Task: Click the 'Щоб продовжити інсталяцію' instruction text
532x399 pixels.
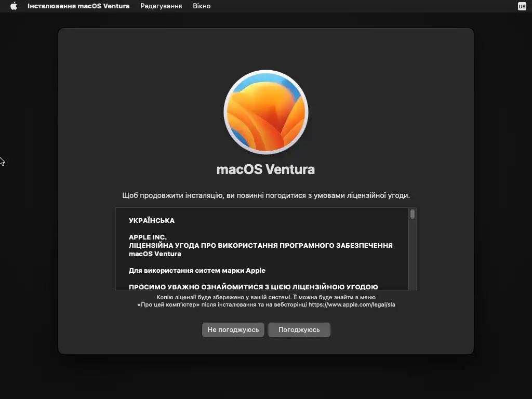Action: coord(266,195)
